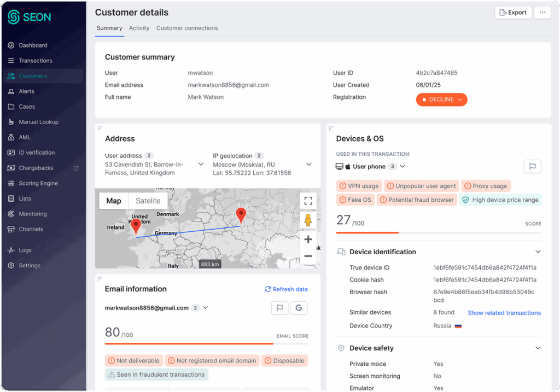This screenshot has width=560, height=392.
Task: Click Show related transactions link
Action: (504, 313)
